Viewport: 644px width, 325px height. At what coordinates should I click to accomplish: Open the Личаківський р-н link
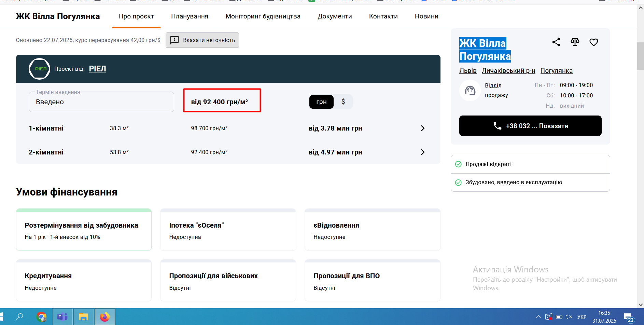[x=508, y=71]
